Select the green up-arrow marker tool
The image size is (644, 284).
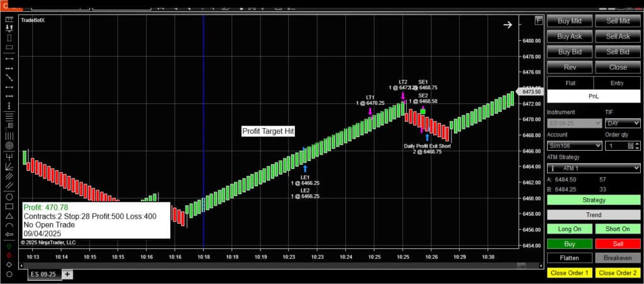tap(9, 246)
